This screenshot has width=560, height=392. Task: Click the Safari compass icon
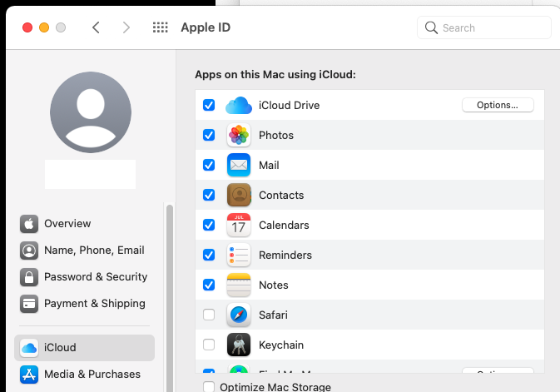coord(239,315)
